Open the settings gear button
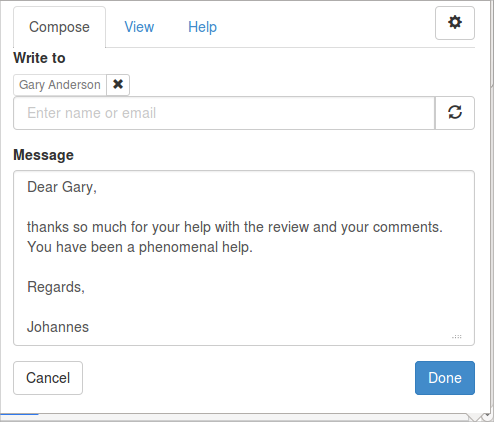Screen dimensions: 494x422 point(455,23)
